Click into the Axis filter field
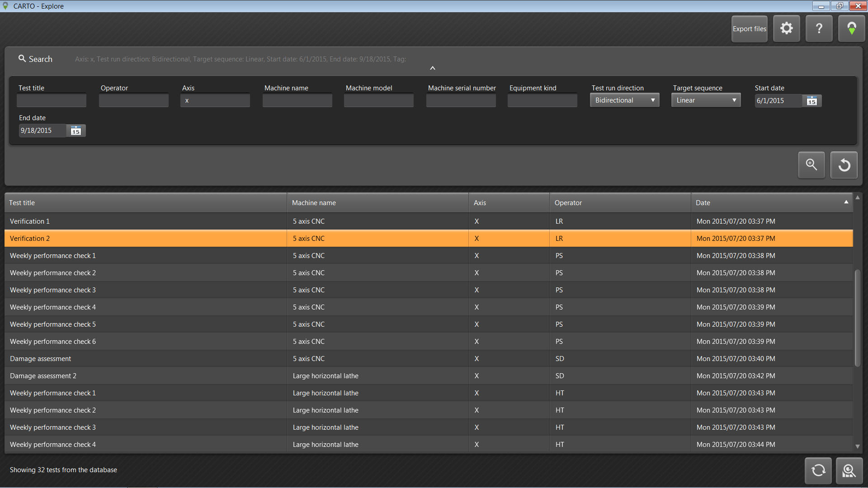Image resolution: width=868 pixels, height=488 pixels. [x=215, y=100]
